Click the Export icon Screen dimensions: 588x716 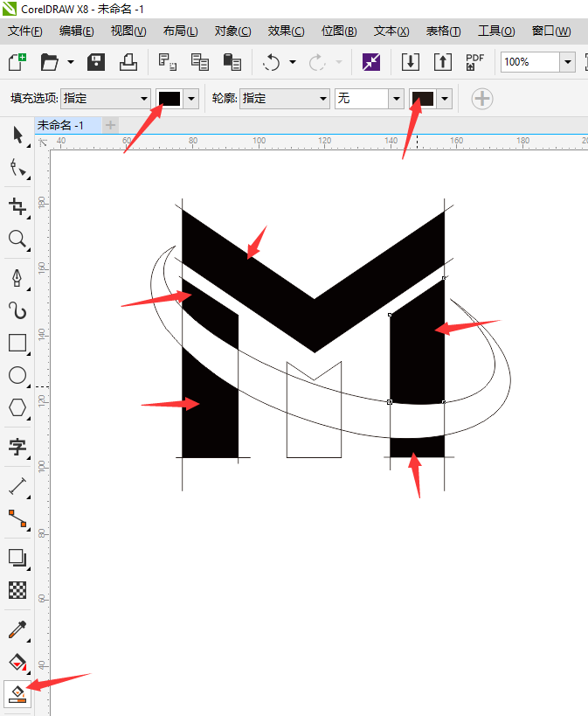(443, 62)
